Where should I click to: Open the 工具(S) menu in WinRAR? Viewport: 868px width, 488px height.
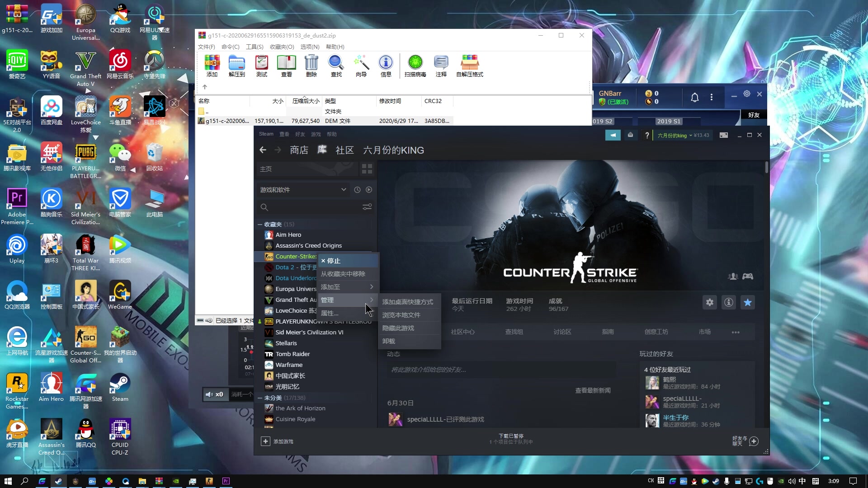coord(255,47)
